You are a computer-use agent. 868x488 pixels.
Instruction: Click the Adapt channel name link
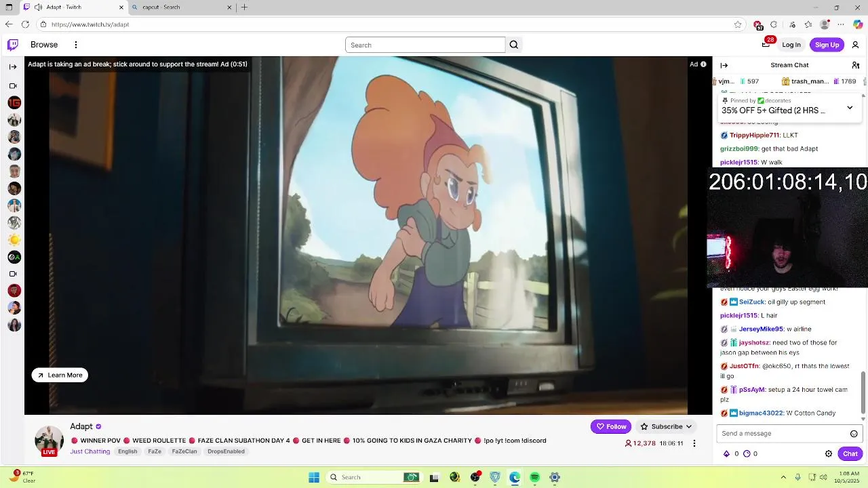(x=81, y=426)
